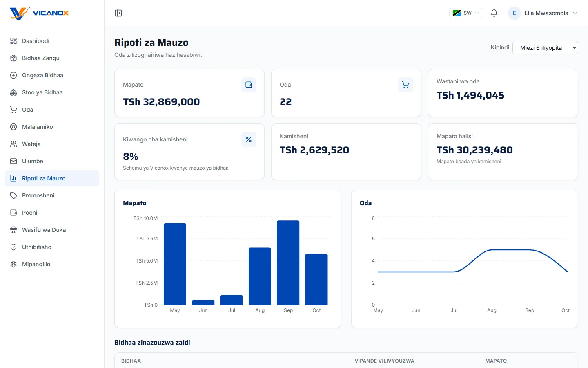588x368 pixels.
Task: Click the Wateja people icon
Action: 13,144
